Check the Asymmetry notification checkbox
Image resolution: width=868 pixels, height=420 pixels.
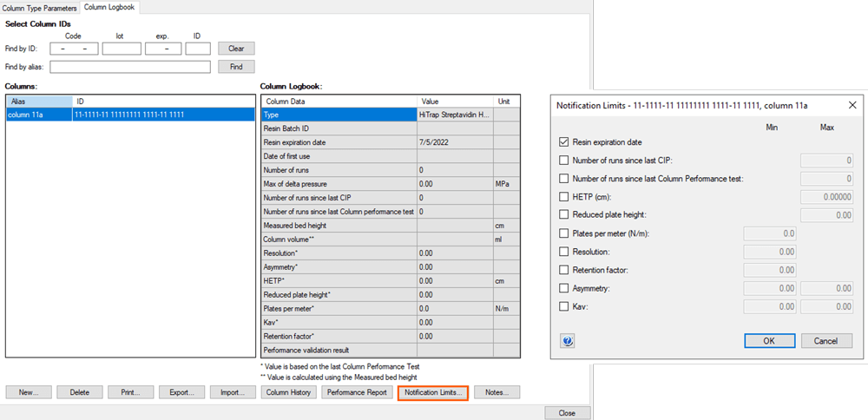565,288
